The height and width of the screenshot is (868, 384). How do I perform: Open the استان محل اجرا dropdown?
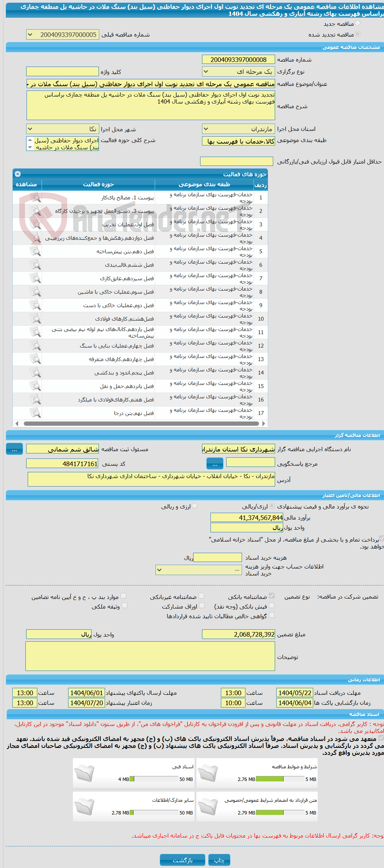click(x=238, y=129)
